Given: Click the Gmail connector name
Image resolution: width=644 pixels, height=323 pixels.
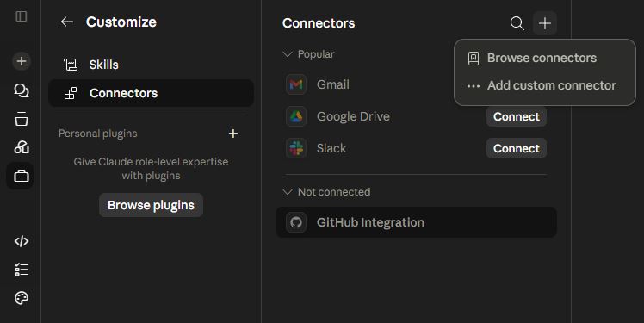Looking at the screenshot, I should point(332,84).
